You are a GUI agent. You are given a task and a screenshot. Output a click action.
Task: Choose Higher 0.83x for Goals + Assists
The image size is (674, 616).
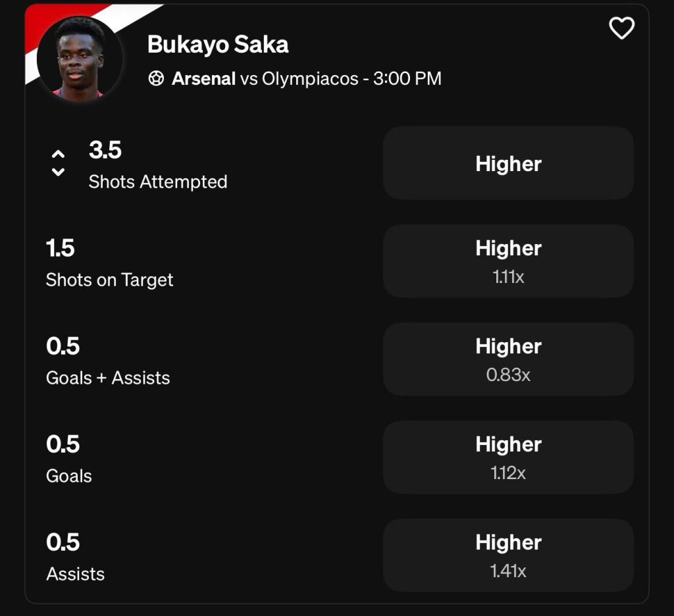[508, 359]
